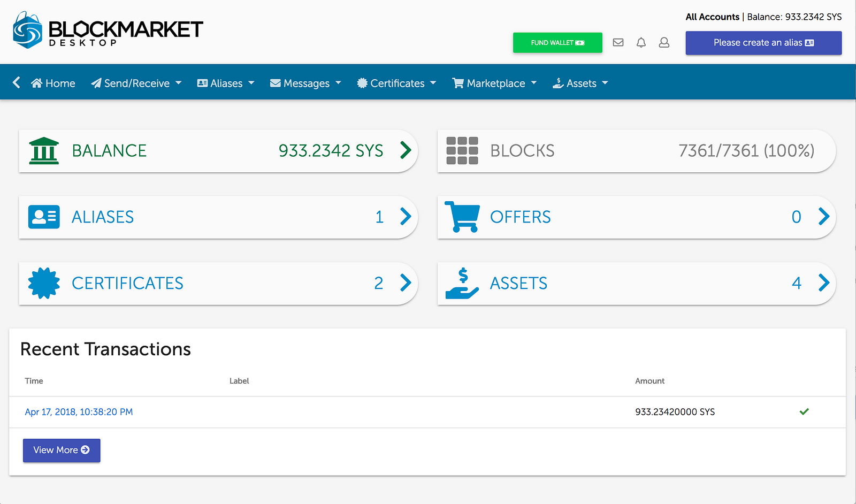The width and height of the screenshot is (856, 504).
Task: Click Please create an alias button
Action: point(763,43)
